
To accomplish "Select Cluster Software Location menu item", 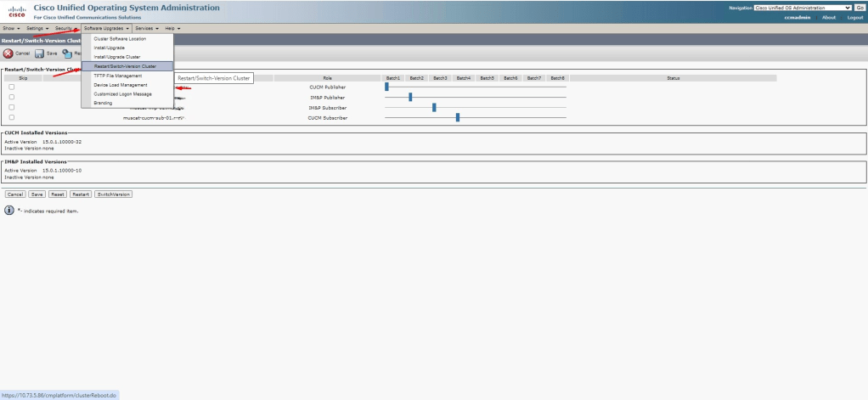I will [x=120, y=39].
